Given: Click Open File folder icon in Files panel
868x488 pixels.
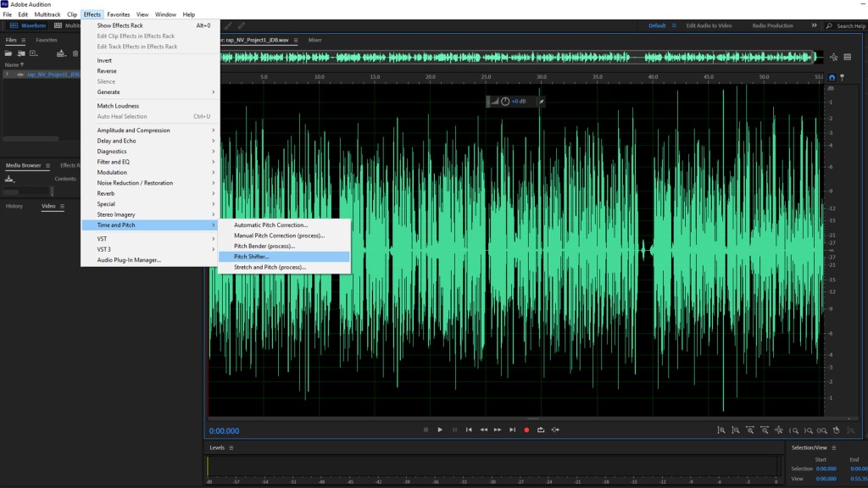Looking at the screenshot, I should tap(8, 53).
